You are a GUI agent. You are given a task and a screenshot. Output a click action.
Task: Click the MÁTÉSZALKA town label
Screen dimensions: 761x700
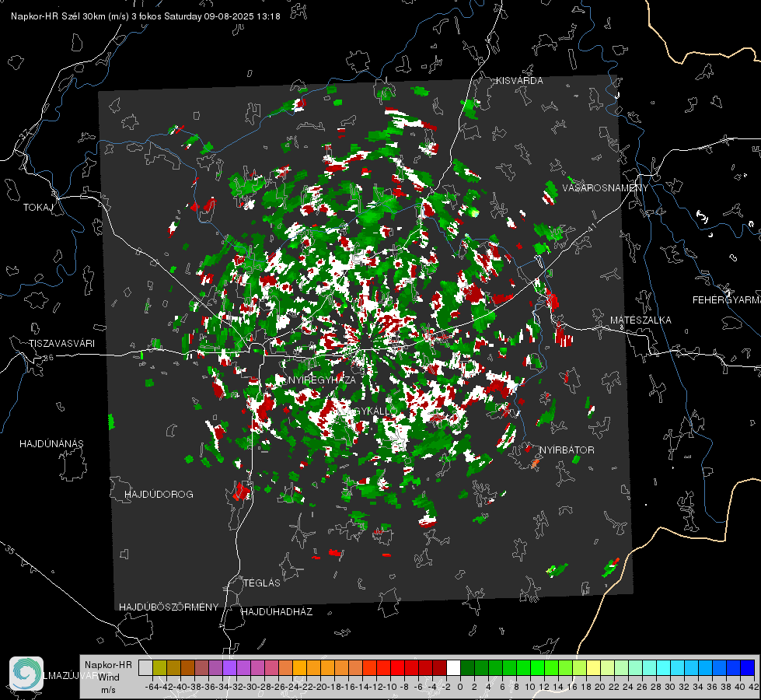click(641, 320)
